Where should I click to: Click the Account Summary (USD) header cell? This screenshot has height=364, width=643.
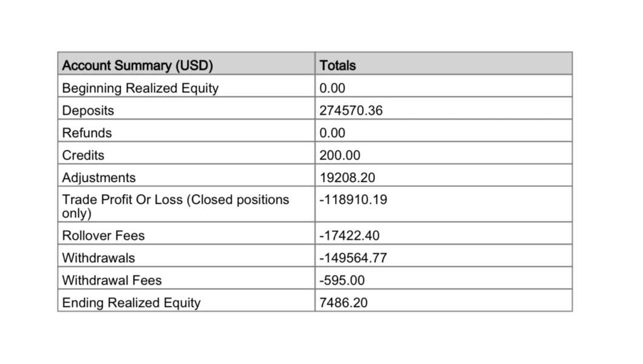(x=138, y=65)
